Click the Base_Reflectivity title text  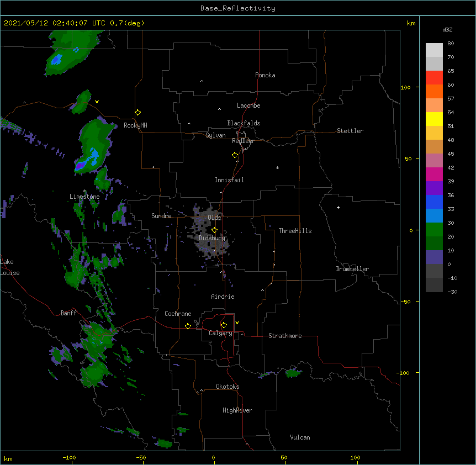click(238, 8)
